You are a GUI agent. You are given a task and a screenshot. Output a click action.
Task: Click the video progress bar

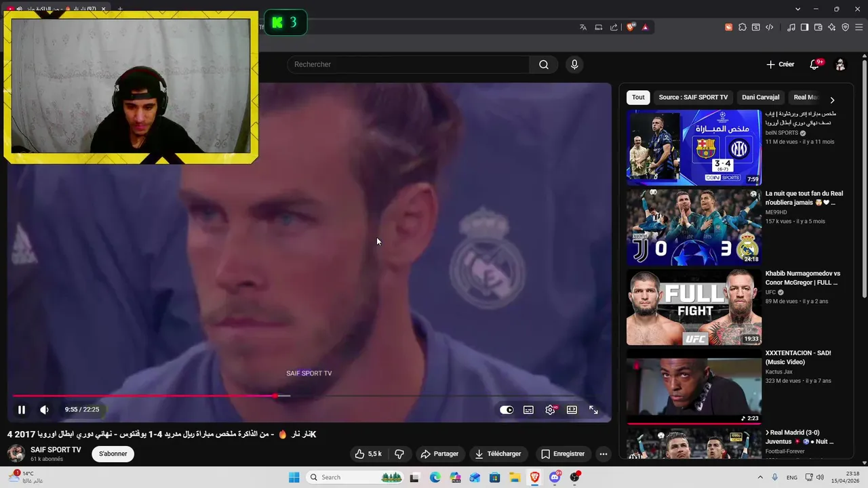309,396
